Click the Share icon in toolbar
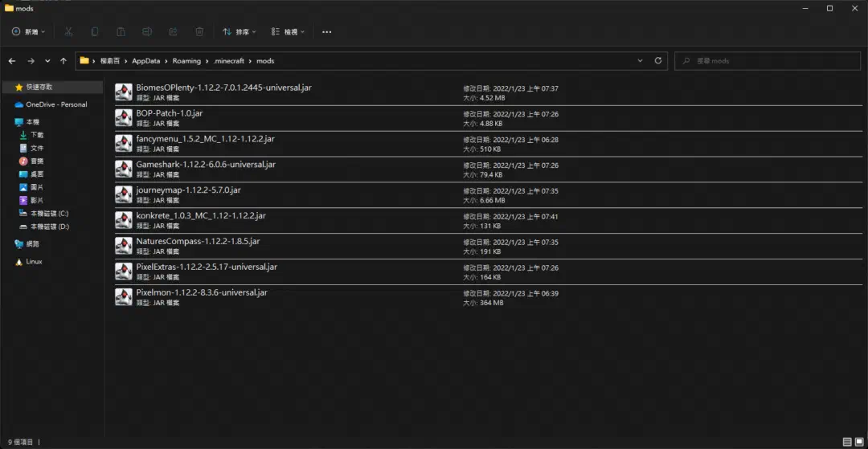The height and width of the screenshot is (449, 868). click(173, 32)
